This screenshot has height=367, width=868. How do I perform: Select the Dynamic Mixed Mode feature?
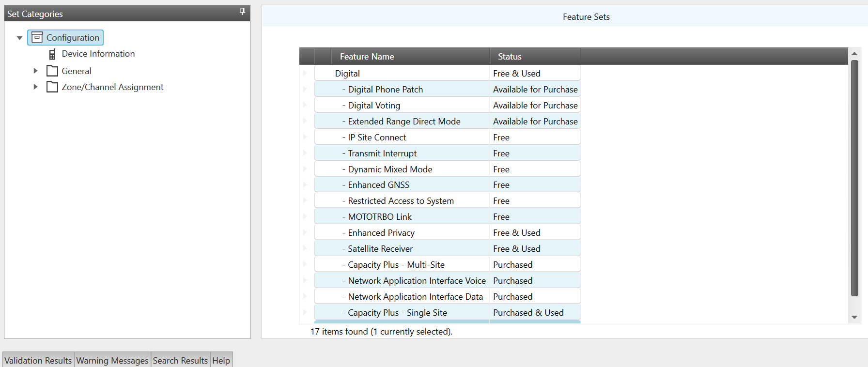pos(448,169)
